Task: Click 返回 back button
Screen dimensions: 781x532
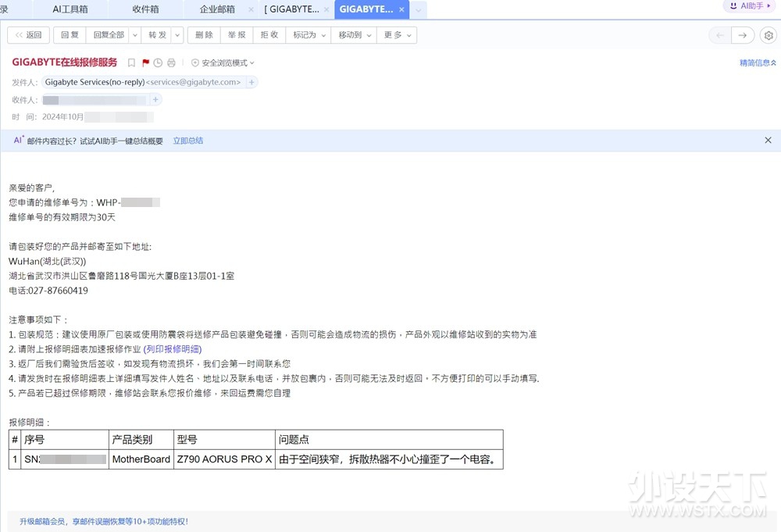Action: point(28,35)
